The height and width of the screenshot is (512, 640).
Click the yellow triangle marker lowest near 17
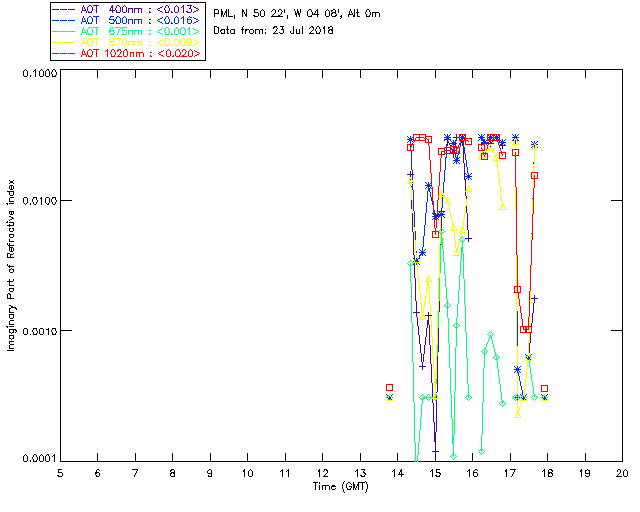tap(518, 415)
